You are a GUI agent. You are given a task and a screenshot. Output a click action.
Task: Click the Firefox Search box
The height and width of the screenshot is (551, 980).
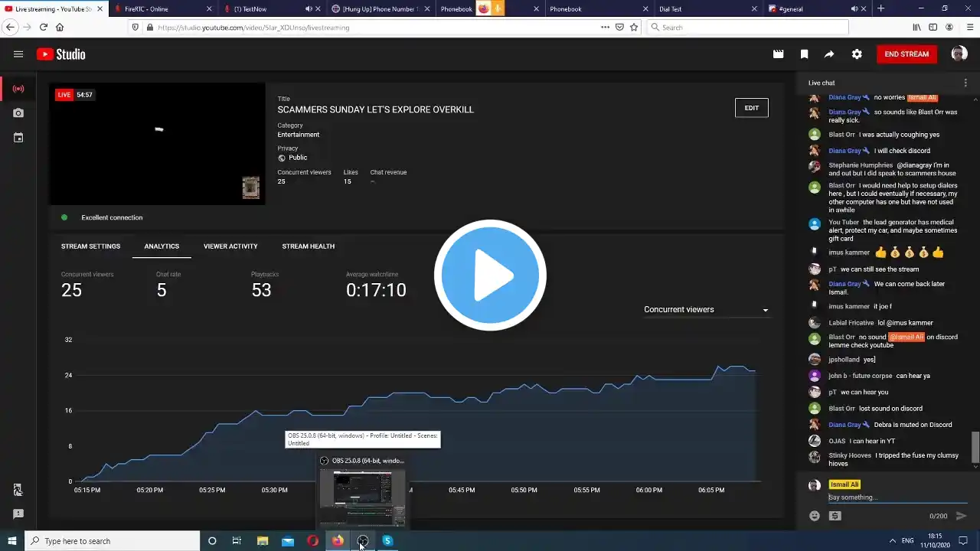point(746,27)
